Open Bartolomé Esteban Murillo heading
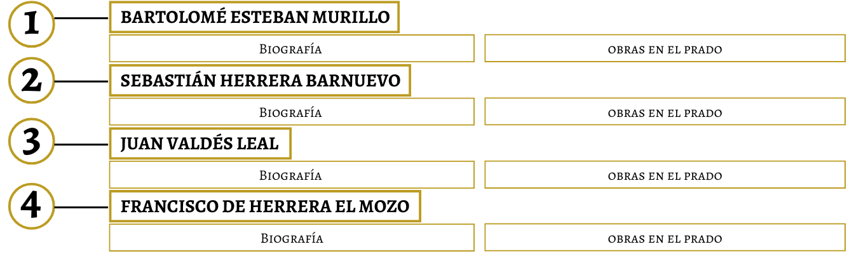 coord(254,17)
